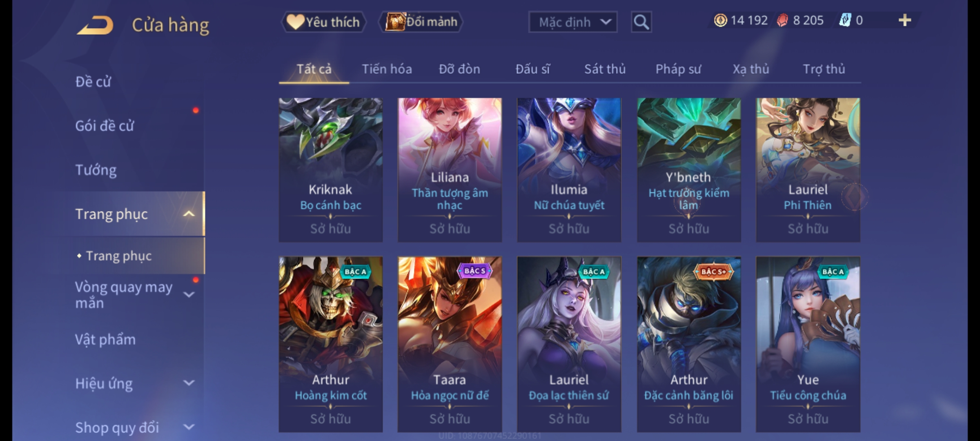Switch to the Sát thủ tab

tap(605, 69)
